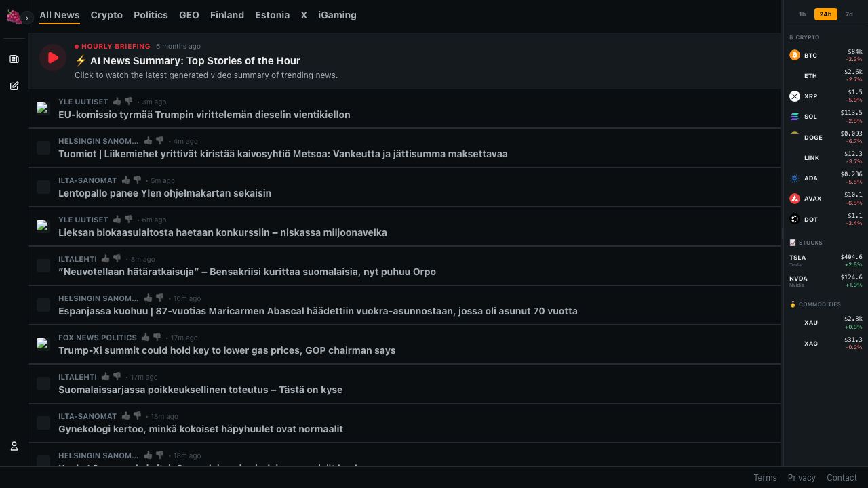Select the DOGE ticker label
Screen dimensions: 868x488
[x=813, y=138]
